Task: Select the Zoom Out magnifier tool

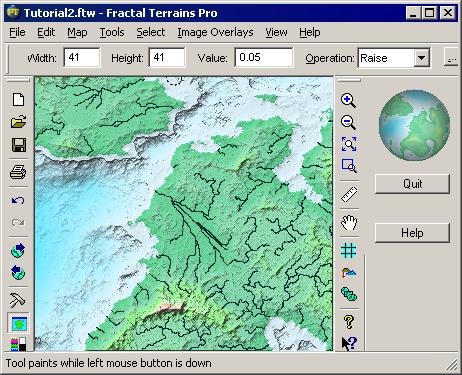Action: point(349,122)
